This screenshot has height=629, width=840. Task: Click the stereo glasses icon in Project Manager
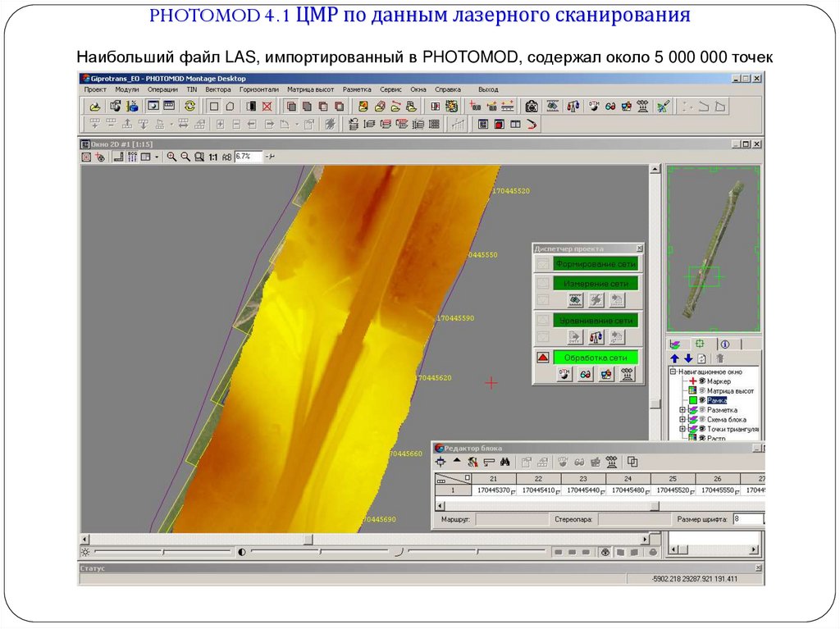pyautogui.click(x=585, y=373)
